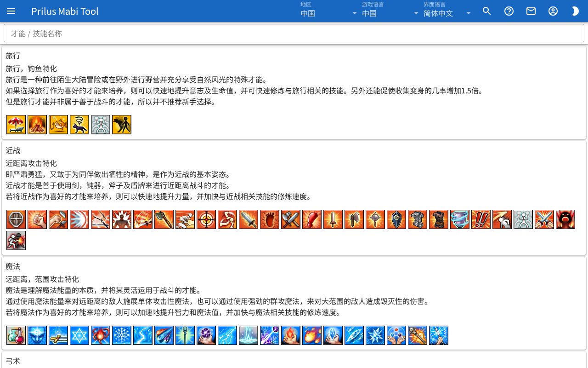The height and width of the screenshot is (368, 588).
Task: Open the user account icon
Action: (x=553, y=11)
